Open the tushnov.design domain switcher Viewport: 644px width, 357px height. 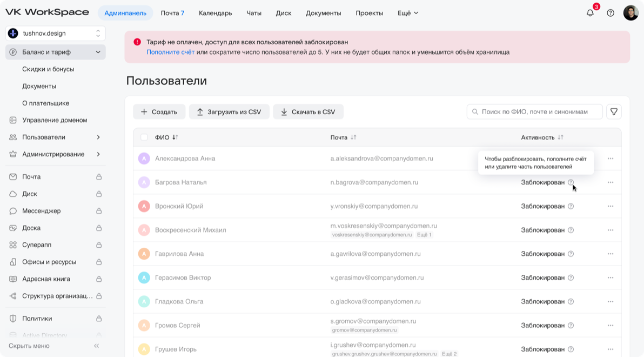[x=56, y=34]
